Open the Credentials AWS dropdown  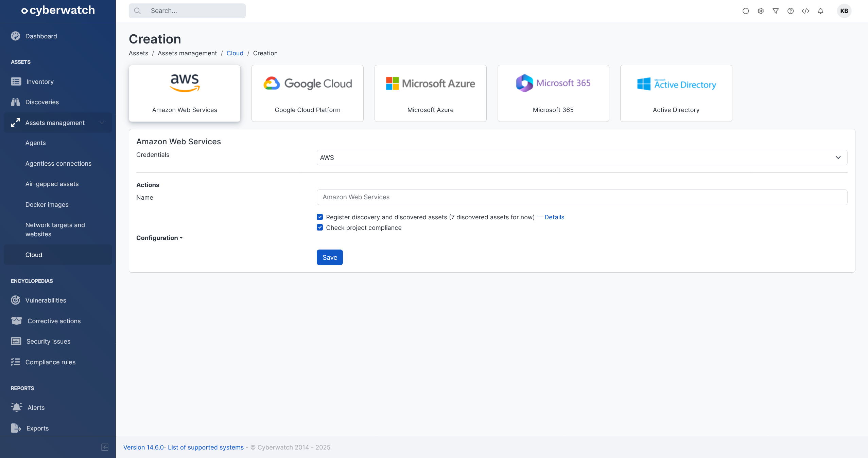pos(582,158)
